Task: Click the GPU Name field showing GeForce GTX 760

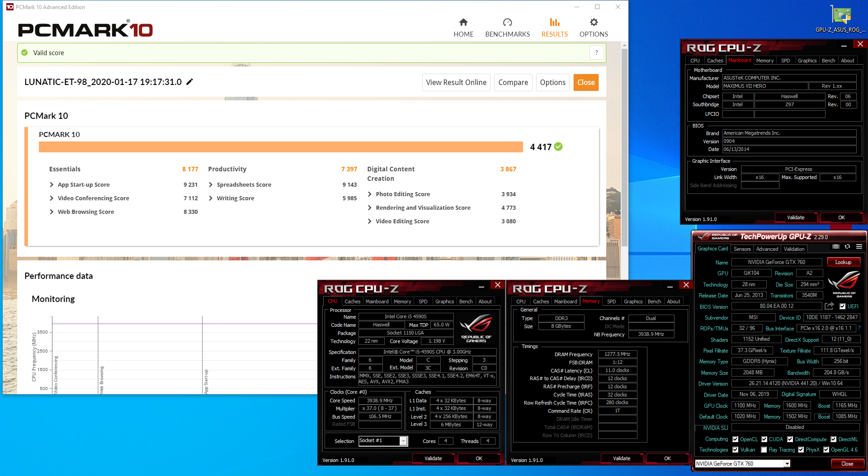Action: 777,262
